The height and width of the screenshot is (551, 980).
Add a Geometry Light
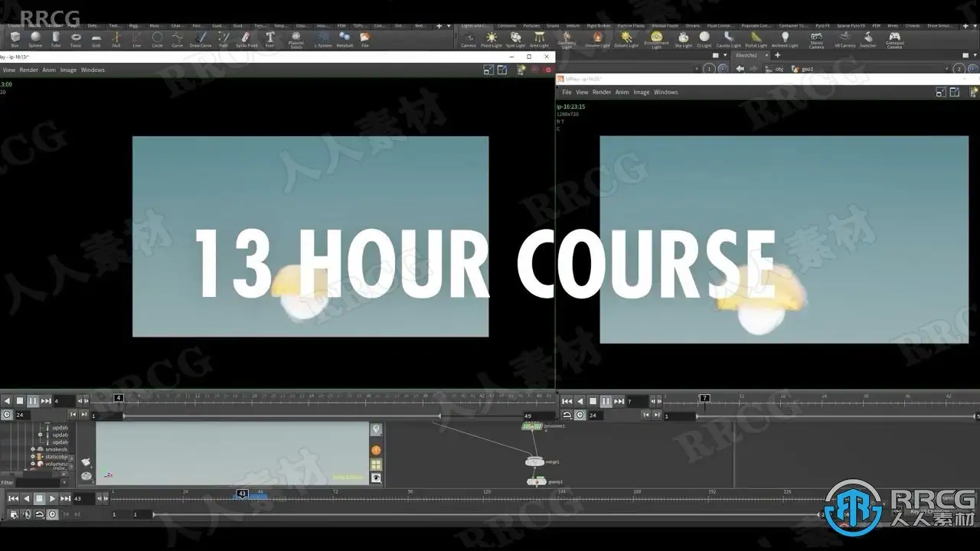pos(567,40)
